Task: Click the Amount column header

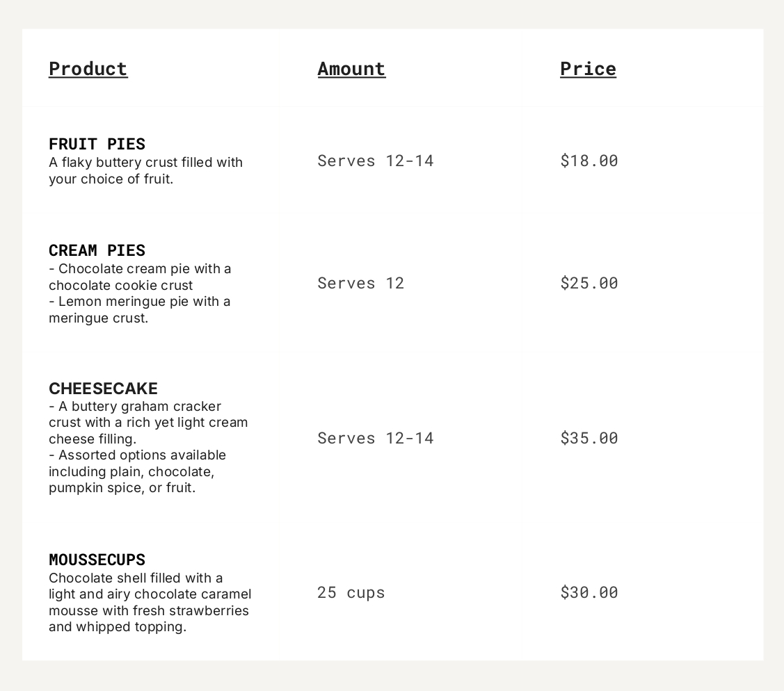Action: 351,69
